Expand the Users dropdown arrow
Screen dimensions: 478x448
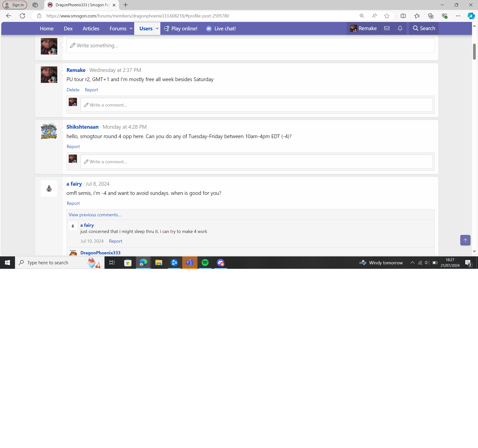click(157, 29)
